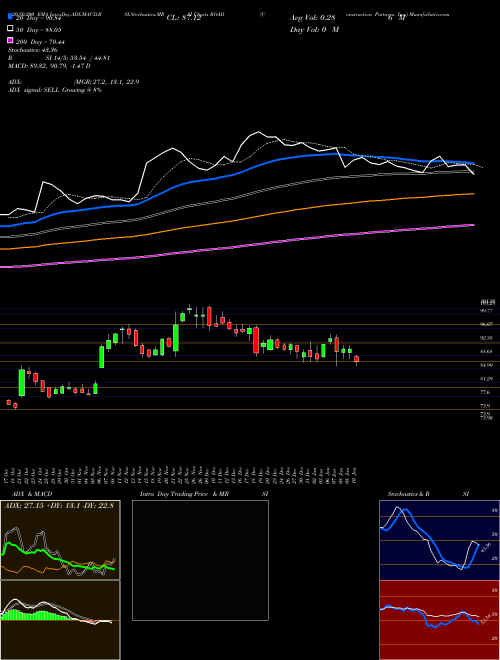The image size is (500, 660).
Task: Select the '50 Day = 88.05' legend text
Action: coord(39,29)
